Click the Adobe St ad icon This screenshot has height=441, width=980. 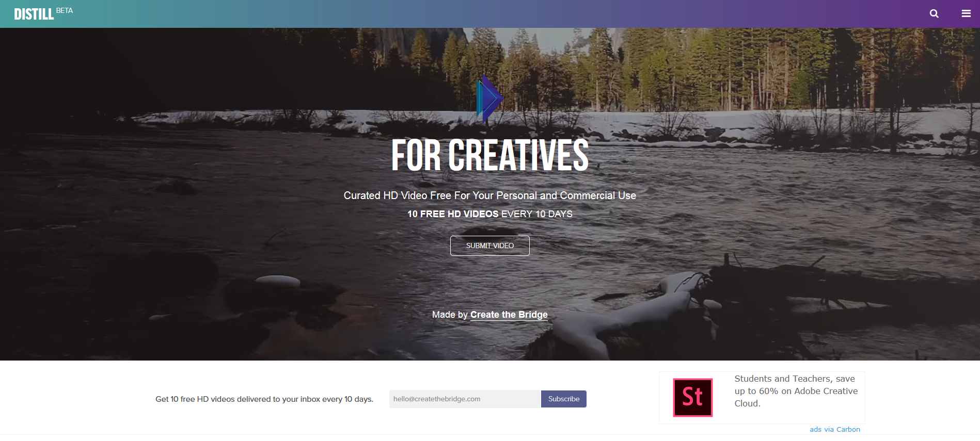coord(692,397)
